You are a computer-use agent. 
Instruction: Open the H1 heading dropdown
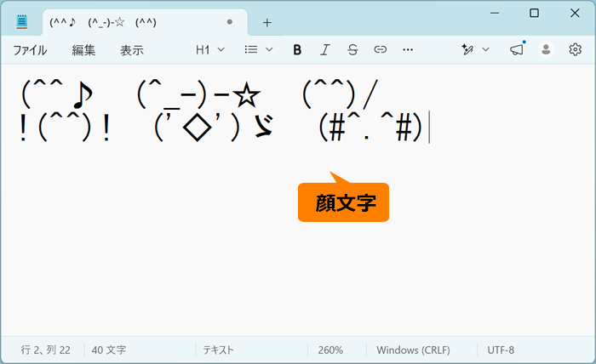[210, 49]
